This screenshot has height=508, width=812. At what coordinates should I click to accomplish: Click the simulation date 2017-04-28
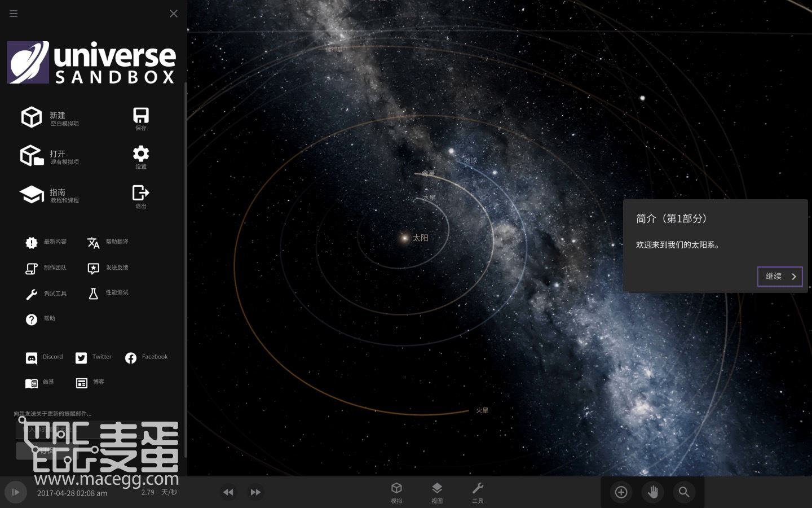(x=72, y=493)
